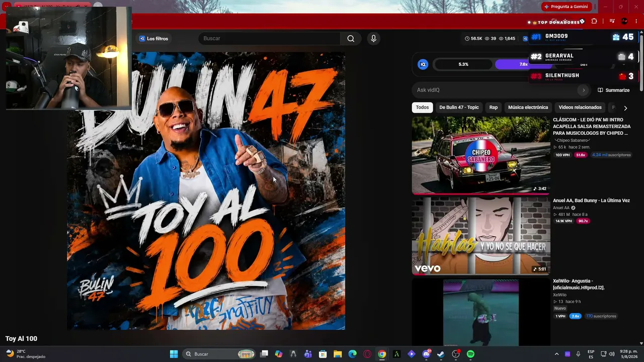This screenshot has height=362, width=644.
Task: Open video title CLÁSICOM - LE DIÓ PA' MI INTRO
Action: [x=592, y=127]
